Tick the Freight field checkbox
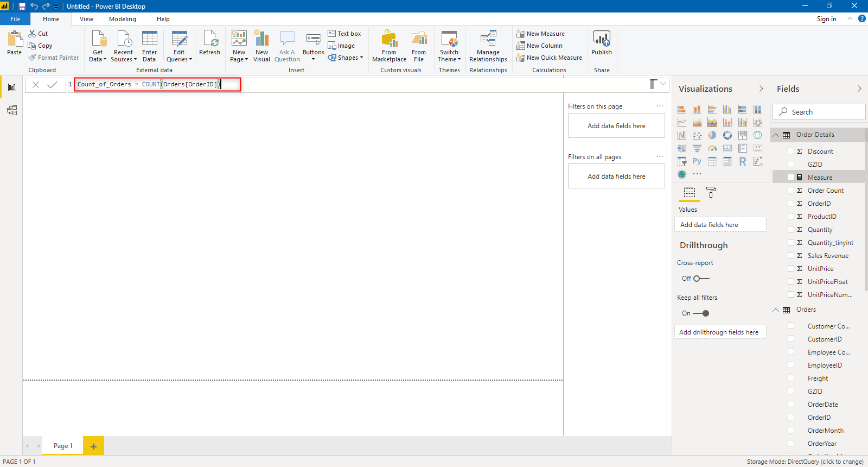868x467 pixels. (791, 378)
